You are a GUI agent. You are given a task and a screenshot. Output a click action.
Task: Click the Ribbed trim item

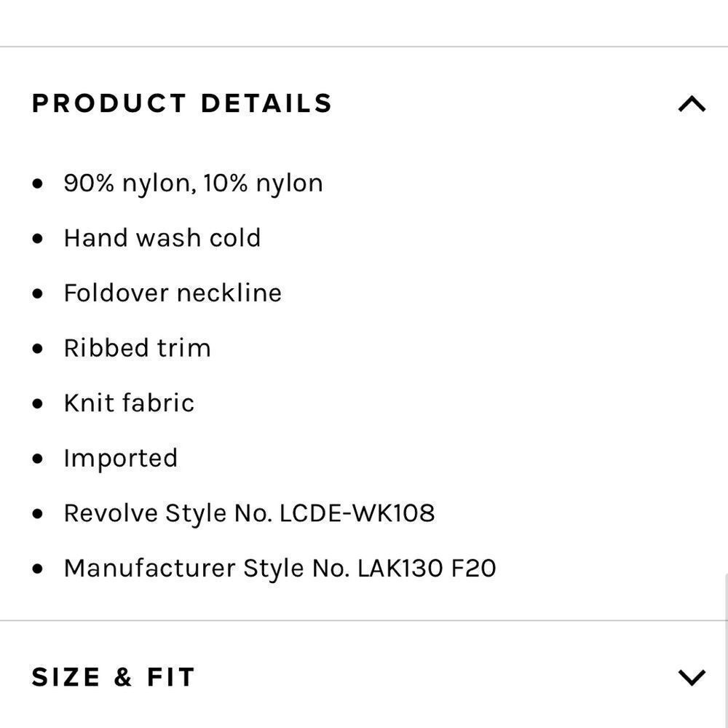tap(138, 348)
